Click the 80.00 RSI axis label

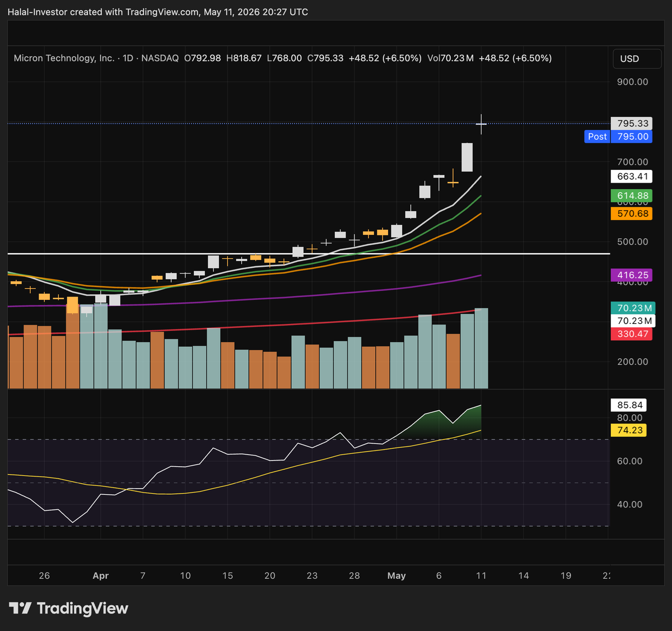(x=630, y=418)
